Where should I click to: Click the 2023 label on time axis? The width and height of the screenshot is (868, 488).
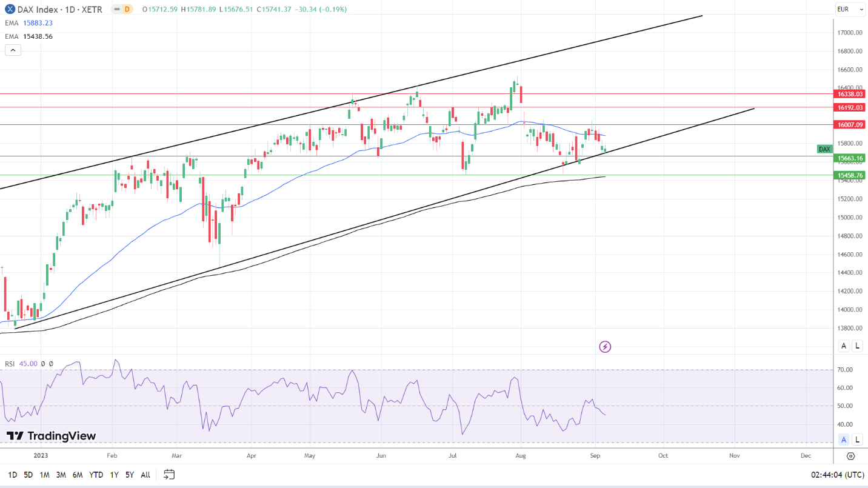pyautogui.click(x=41, y=455)
